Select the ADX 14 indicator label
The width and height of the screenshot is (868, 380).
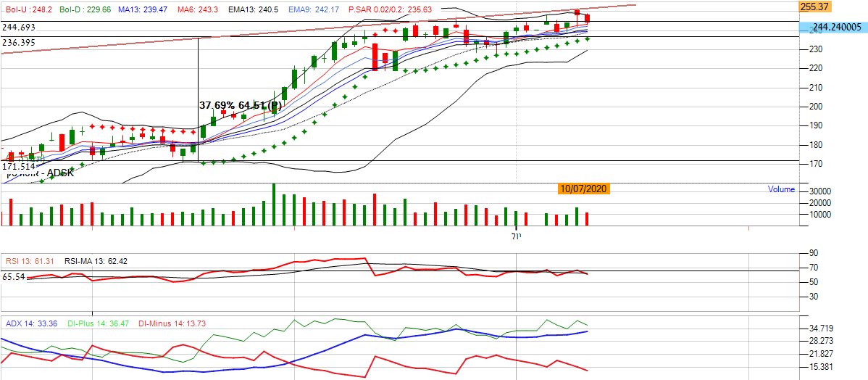29,323
